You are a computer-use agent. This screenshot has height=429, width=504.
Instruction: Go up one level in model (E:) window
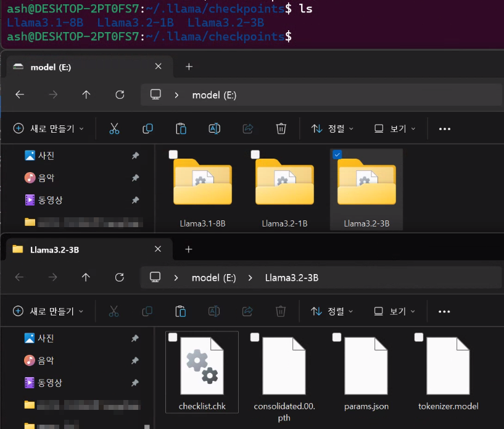click(86, 94)
